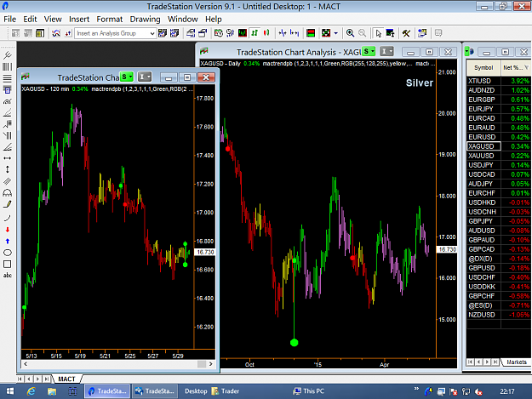The image size is (532, 399).
Task: Select the rectangle drawing tool
Action: [7, 264]
